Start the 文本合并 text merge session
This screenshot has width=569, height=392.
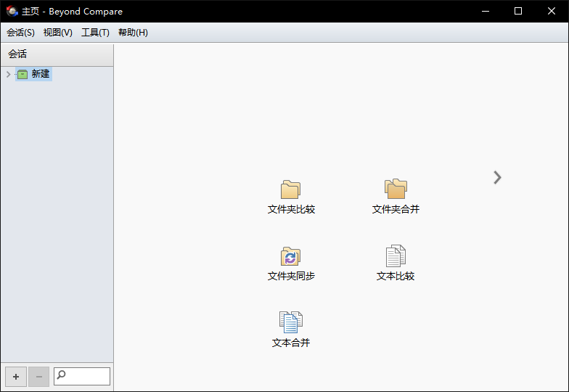tap(290, 330)
